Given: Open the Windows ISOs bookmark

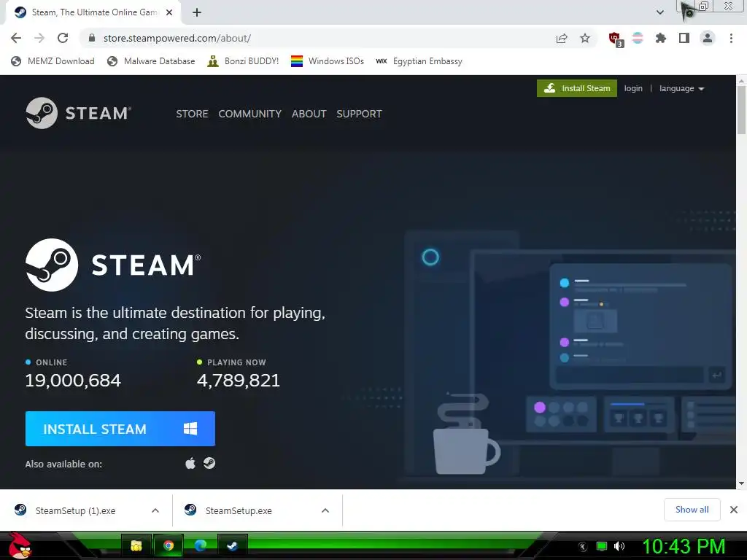Looking at the screenshot, I should [328, 61].
